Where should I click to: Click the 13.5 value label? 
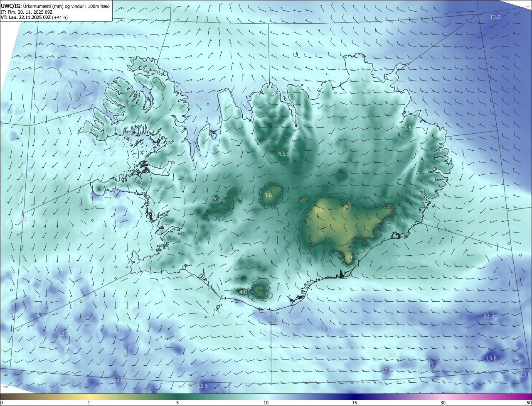[x=489, y=316]
